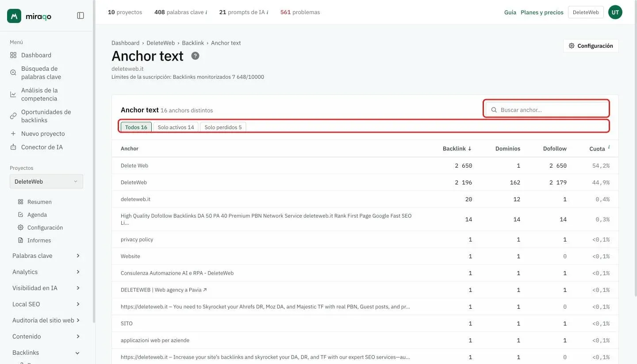Screen dimensions: 637x364
Task: Click the 561 problemas counter
Action: tap(300, 12)
